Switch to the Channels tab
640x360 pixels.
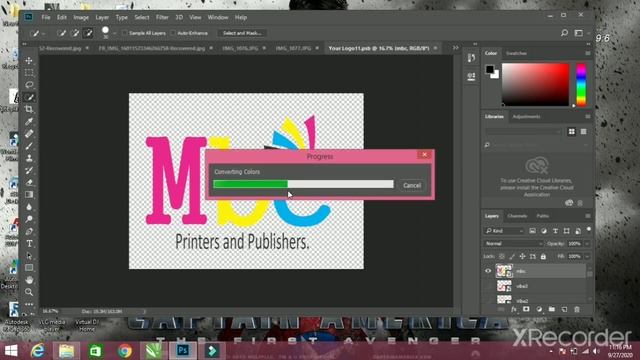coord(517,216)
